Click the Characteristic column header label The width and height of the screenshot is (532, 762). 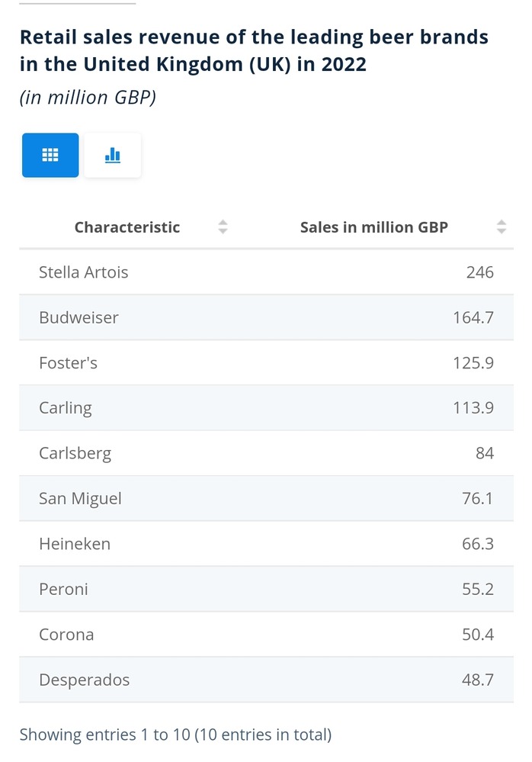pyautogui.click(x=127, y=227)
